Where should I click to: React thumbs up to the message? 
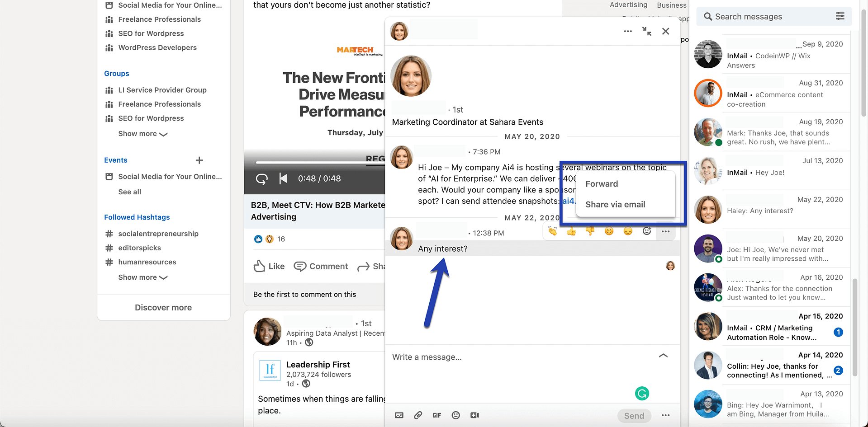(x=571, y=231)
